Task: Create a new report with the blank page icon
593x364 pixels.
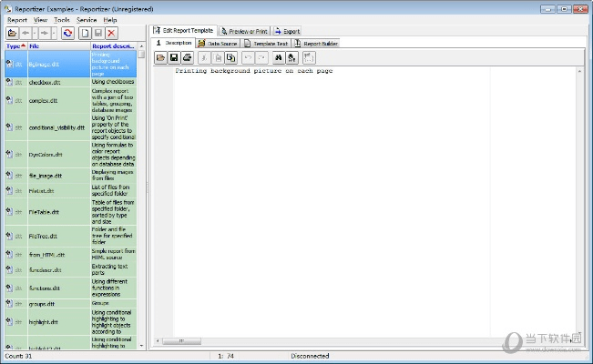Action: click(x=84, y=33)
